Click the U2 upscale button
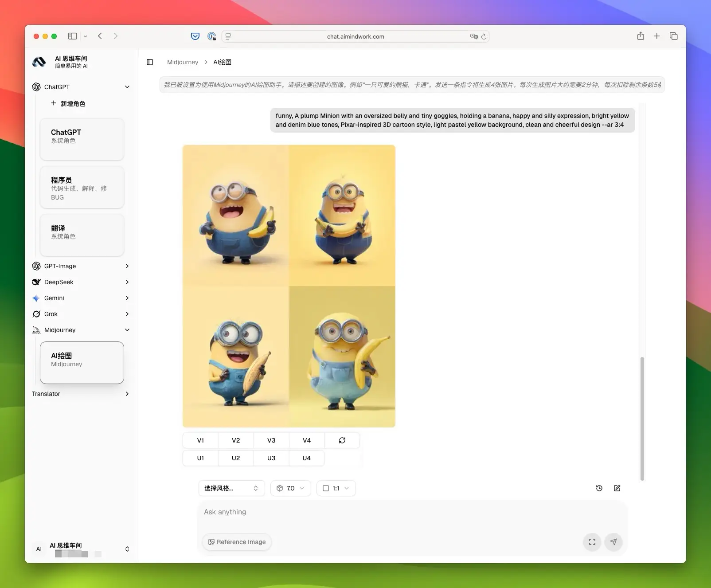Image resolution: width=711 pixels, height=588 pixels. (236, 458)
